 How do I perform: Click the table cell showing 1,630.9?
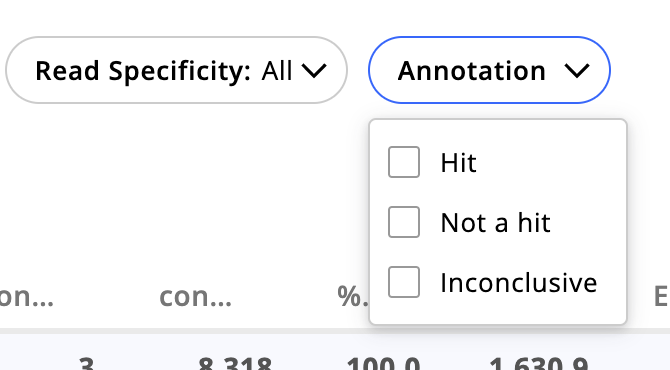pos(538,363)
